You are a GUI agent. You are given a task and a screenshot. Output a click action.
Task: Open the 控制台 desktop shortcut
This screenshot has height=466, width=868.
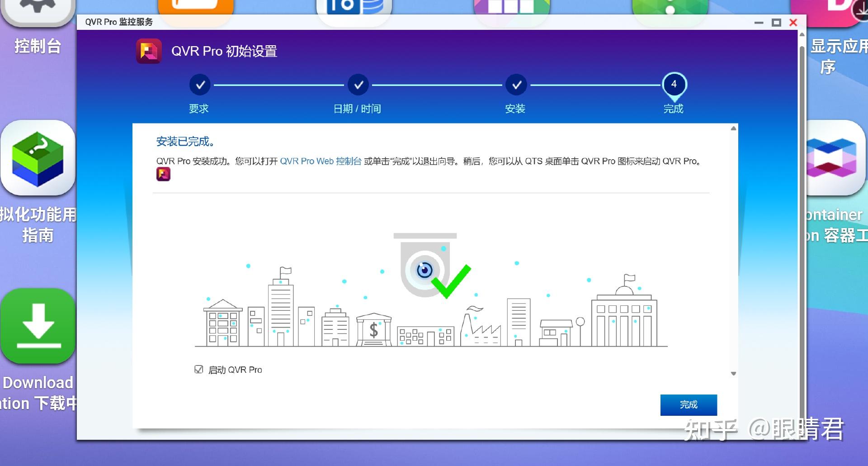point(36,27)
